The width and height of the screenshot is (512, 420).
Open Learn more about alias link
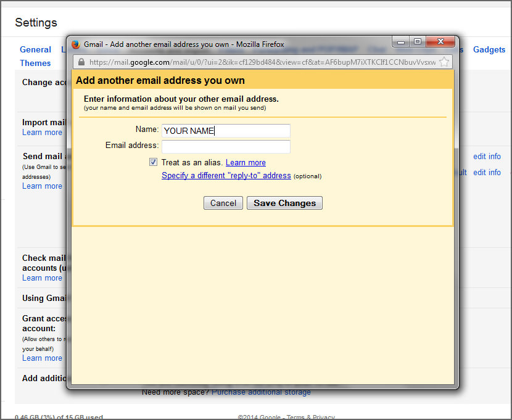coord(246,163)
